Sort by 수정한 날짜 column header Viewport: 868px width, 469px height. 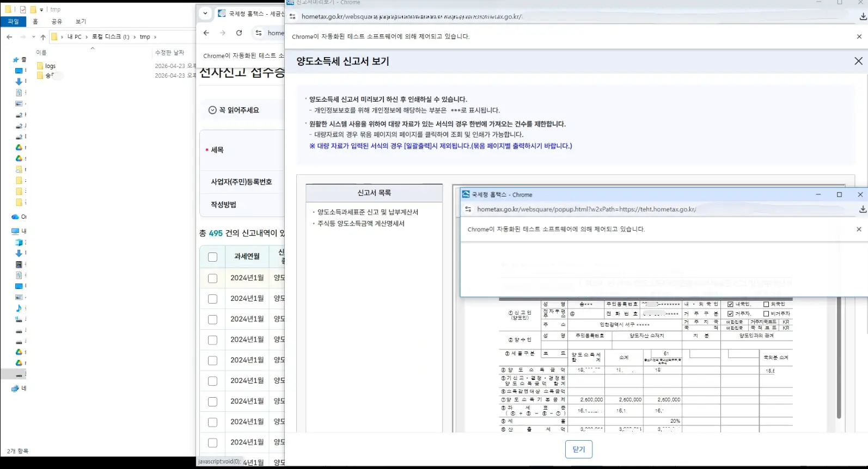[169, 53]
